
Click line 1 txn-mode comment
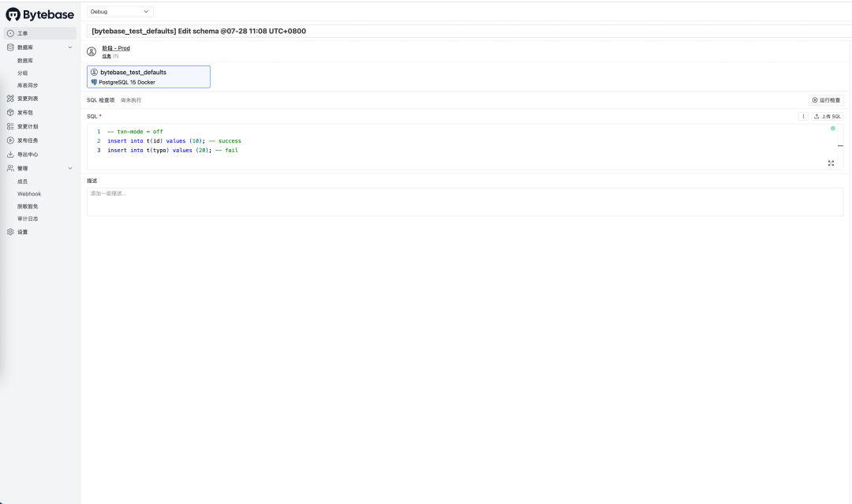tap(135, 132)
